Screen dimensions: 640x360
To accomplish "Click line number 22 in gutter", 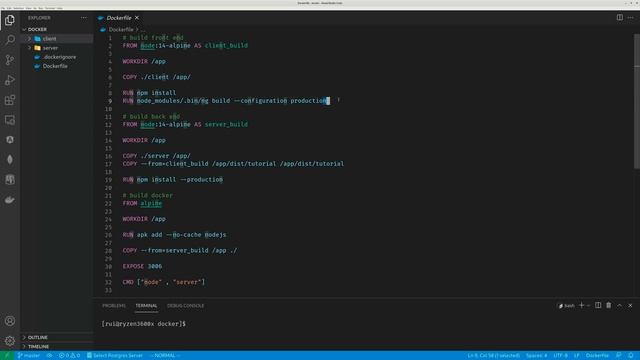I will [x=108, y=203].
